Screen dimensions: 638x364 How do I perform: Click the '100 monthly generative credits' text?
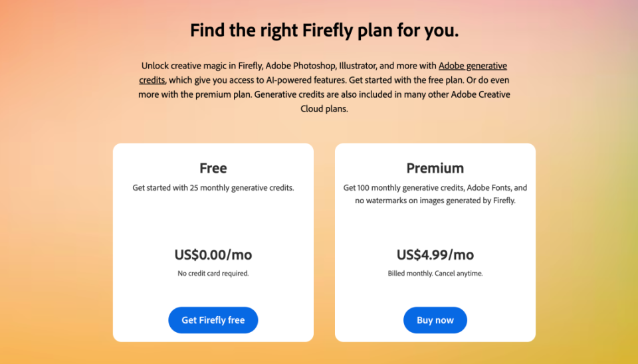click(x=399, y=188)
